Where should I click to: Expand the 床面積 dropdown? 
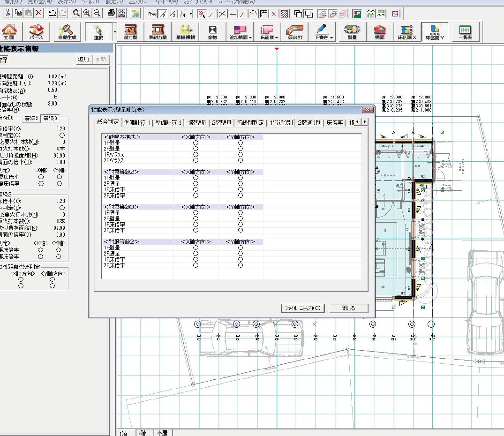click(x=277, y=38)
